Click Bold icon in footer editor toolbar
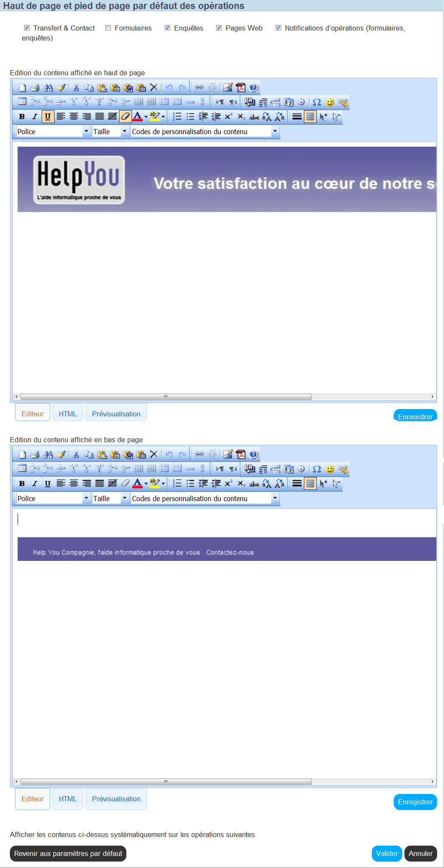The width and height of the screenshot is (444, 868). (22, 483)
